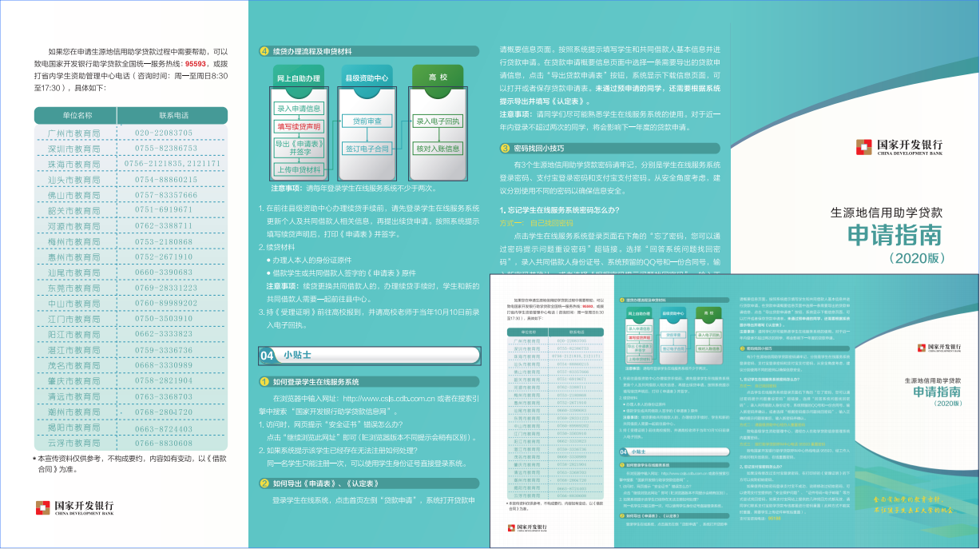Click phone number 0753-2180868 in the large table
The image size is (980, 549).
click(x=164, y=241)
